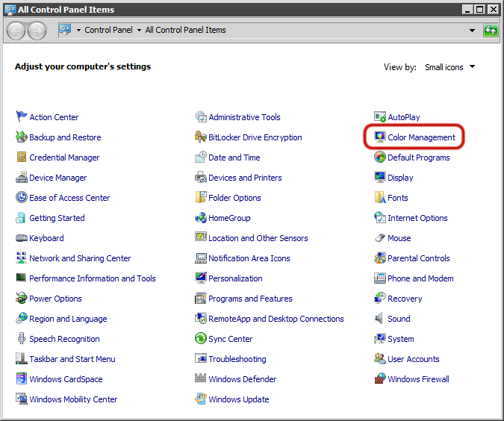Open the Notification Area Icons link
This screenshot has height=421, width=504.
pos(249,258)
